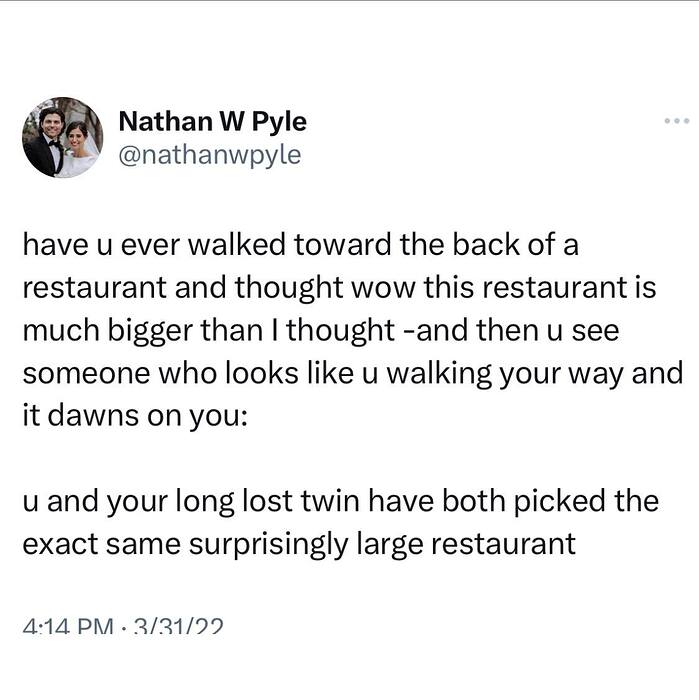Click the line "it dawns on you:"

[133, 415]
